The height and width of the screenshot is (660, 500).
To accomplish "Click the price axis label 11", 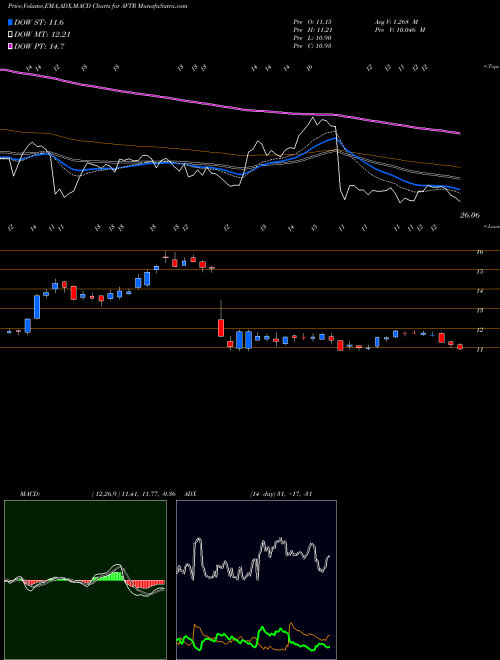I will point(479,349).
